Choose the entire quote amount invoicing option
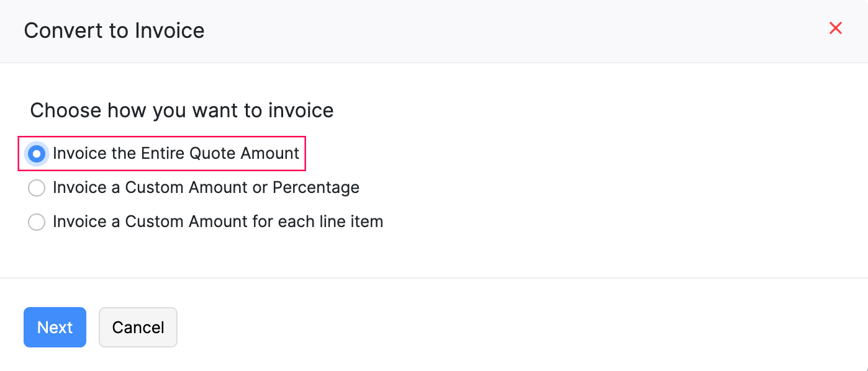Screen dimensions: 868x371 coord(37,153)
